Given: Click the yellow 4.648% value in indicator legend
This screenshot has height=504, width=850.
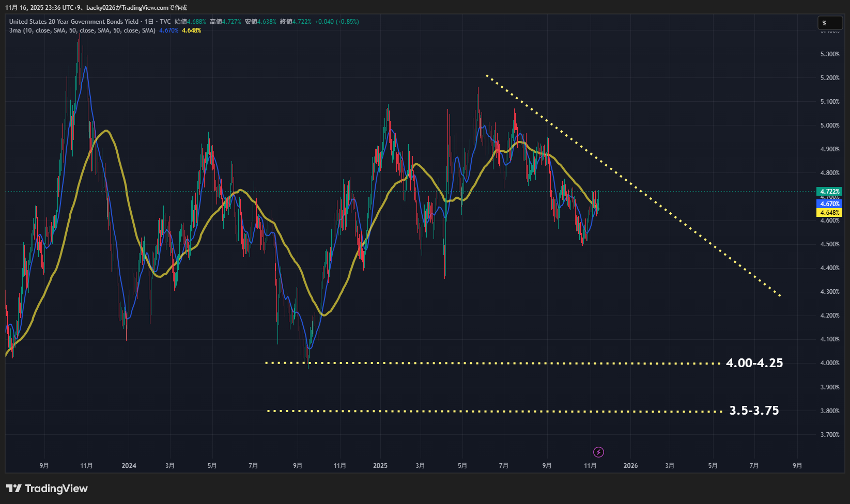Looking at the screenshot, I should [x=191, y=30].
